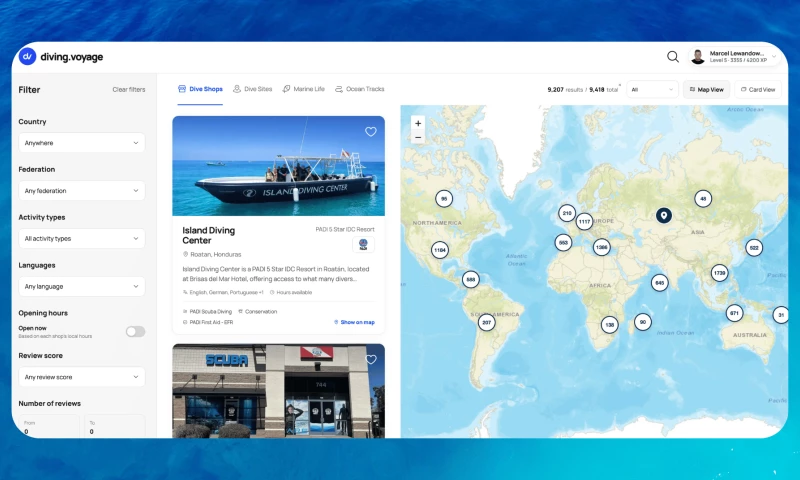Click map cluster marker 588
Viewport: 800px width, 480px height.
(x=470, y=279)
